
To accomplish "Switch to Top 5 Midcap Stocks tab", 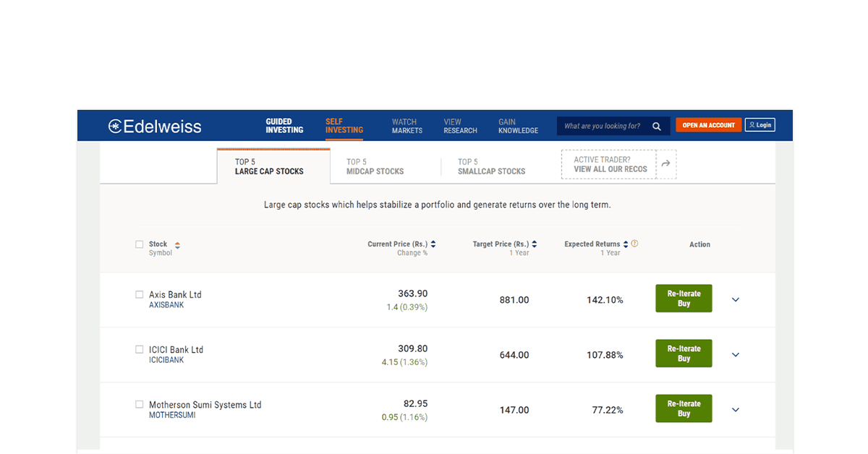I will pyautogui.click(x=375, y=167).
